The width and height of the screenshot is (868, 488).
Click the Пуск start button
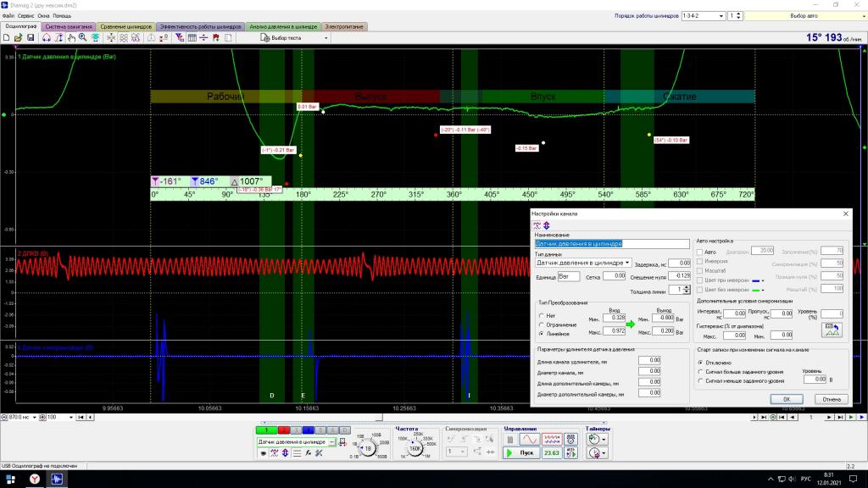(x=520, y=453)
